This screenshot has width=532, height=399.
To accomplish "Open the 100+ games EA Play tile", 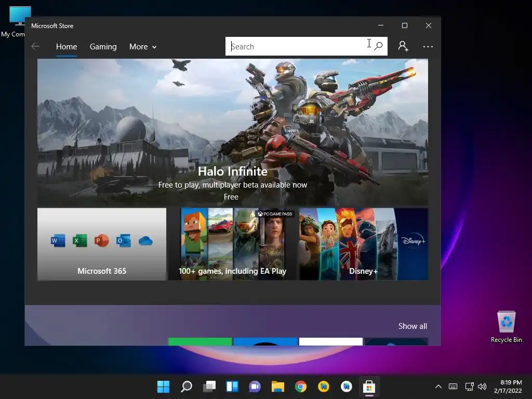I will [x=232, y=244].
